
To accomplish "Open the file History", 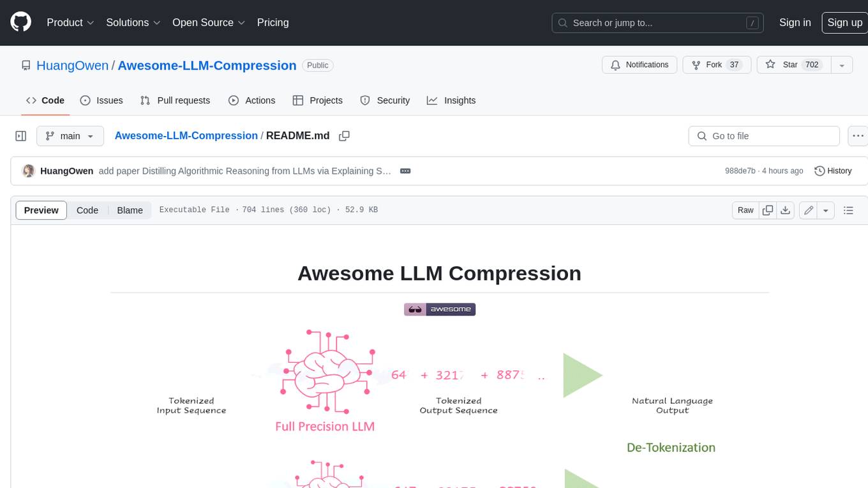I will click(x=834, y=171).
